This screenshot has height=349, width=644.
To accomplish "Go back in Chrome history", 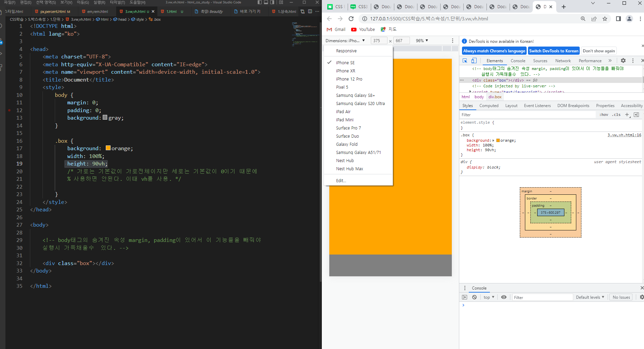I will pyautogui.click(x=329, y=19).
